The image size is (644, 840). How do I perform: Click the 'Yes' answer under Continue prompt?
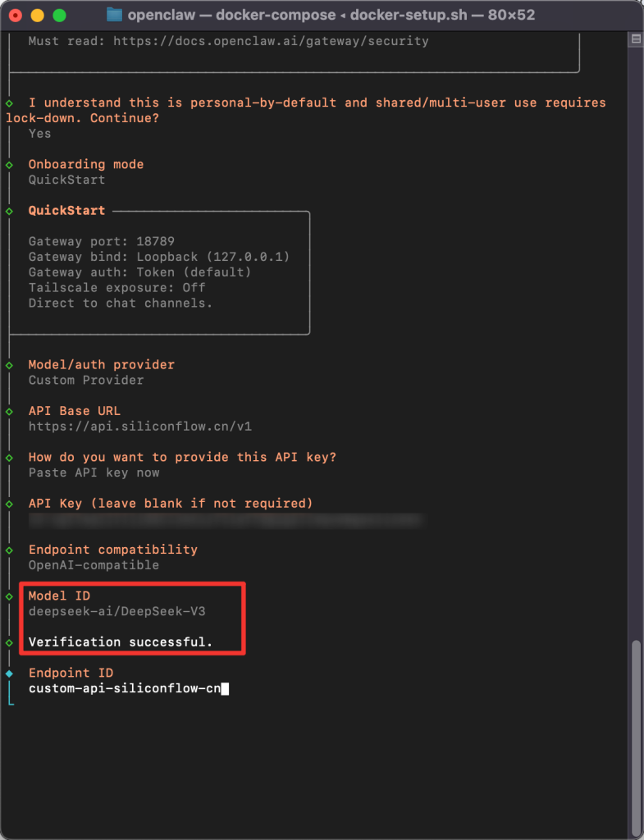(39, 134)
